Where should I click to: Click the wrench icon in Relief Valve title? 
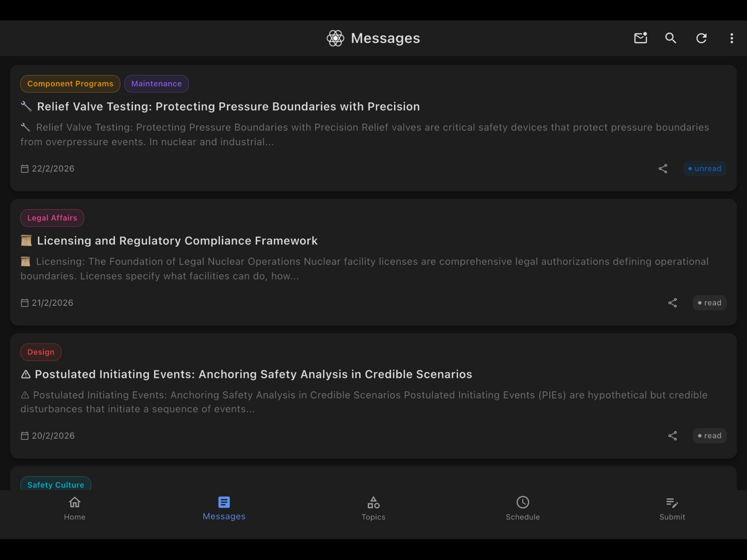tap(26, 106)
